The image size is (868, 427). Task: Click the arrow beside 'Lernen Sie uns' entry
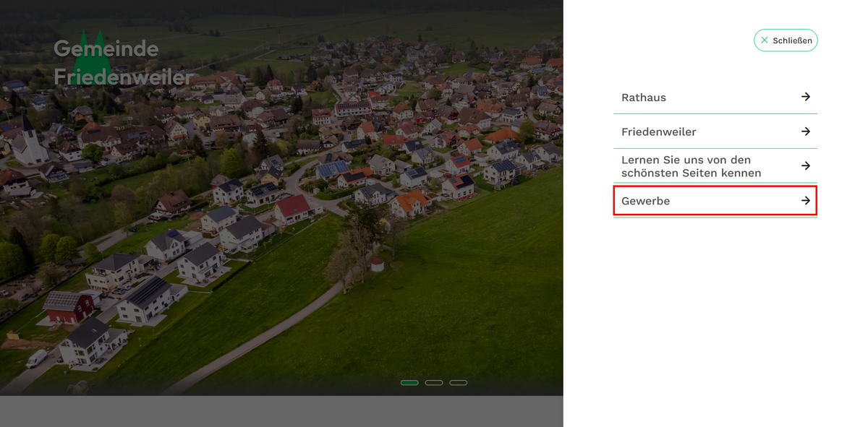click(x=806, y=166)
